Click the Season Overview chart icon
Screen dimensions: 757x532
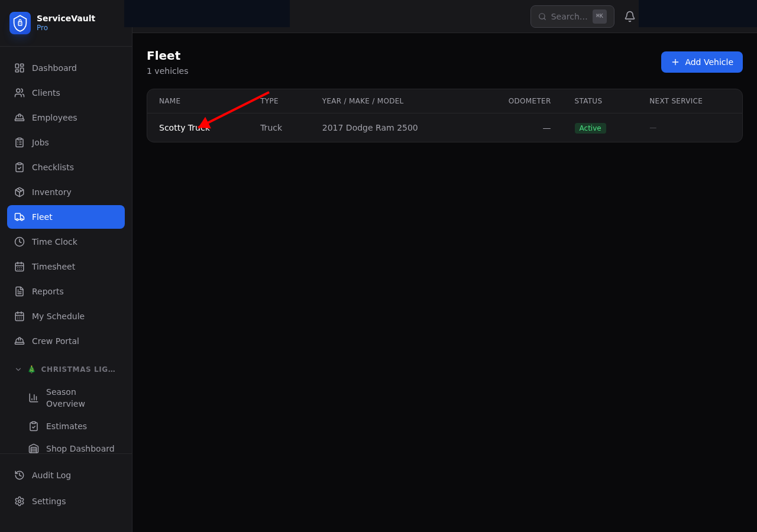pos(34,398)
